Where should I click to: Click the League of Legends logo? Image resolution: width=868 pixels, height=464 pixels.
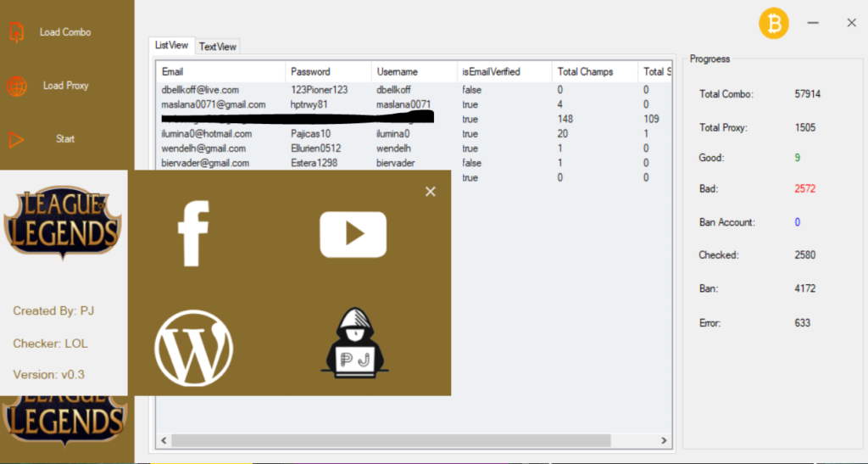pos(63,222)
